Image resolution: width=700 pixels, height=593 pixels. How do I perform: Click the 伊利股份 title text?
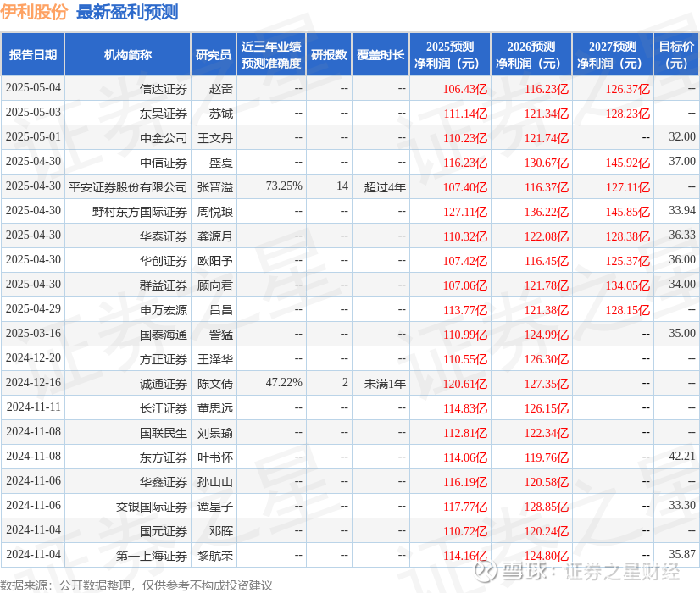(x=34, y=12)
